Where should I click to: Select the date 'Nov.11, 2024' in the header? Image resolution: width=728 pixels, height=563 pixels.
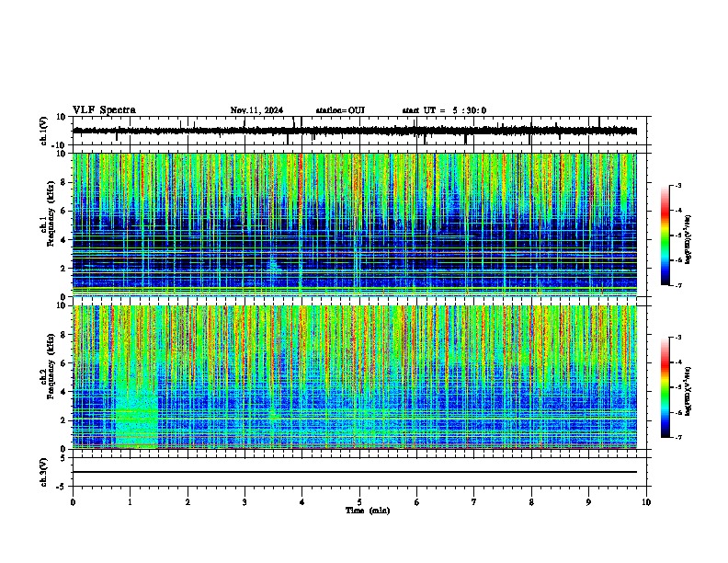pyautogui.click(x=256, y=110)
